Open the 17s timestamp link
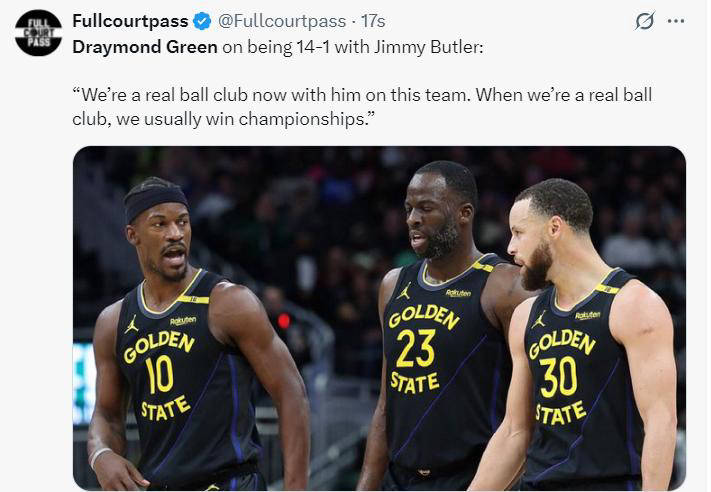711x492 pixels. 373,21
